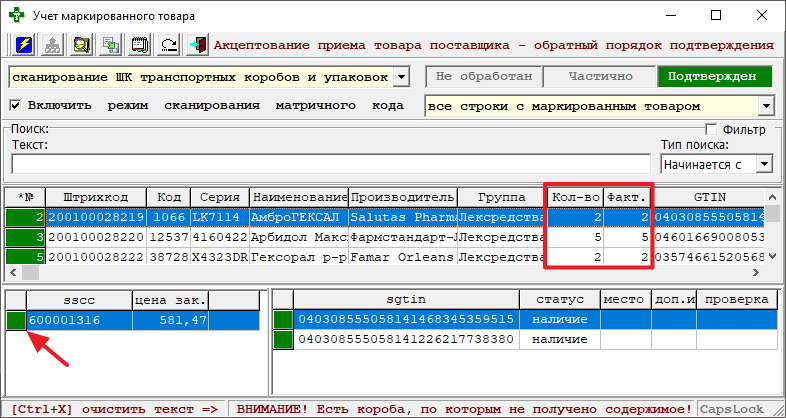Image resolution: width=786 pixels, height=418 pixels.
Task: Click the sscc column header
Action: pos(79,300)
